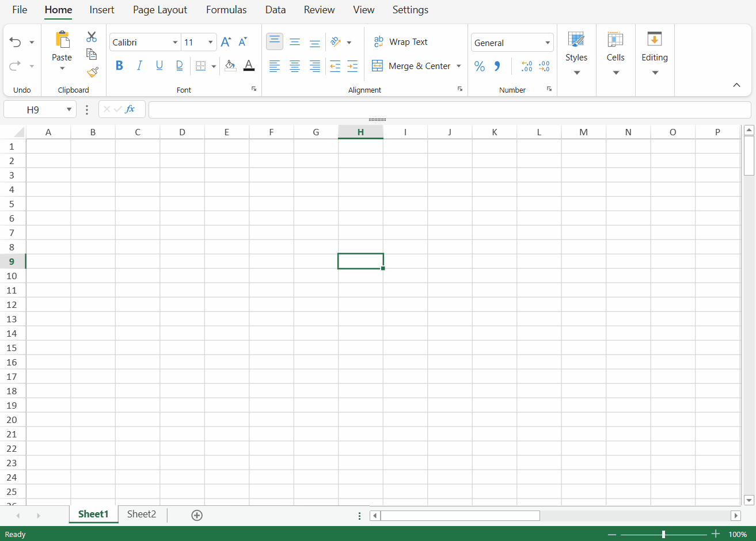Open the Borders dropdown arrow

pyautogui.click(x=214, y=66)
